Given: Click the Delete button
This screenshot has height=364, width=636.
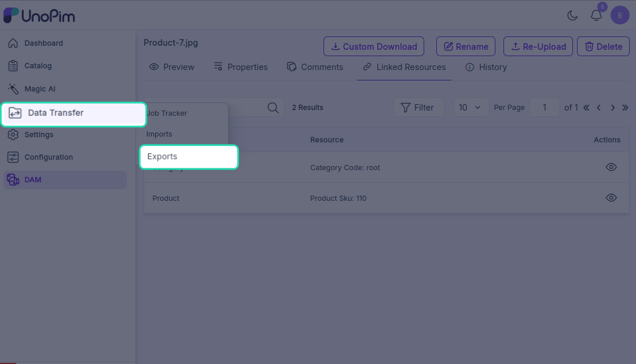Looking at the screenshot, I should tap(603, 46).
